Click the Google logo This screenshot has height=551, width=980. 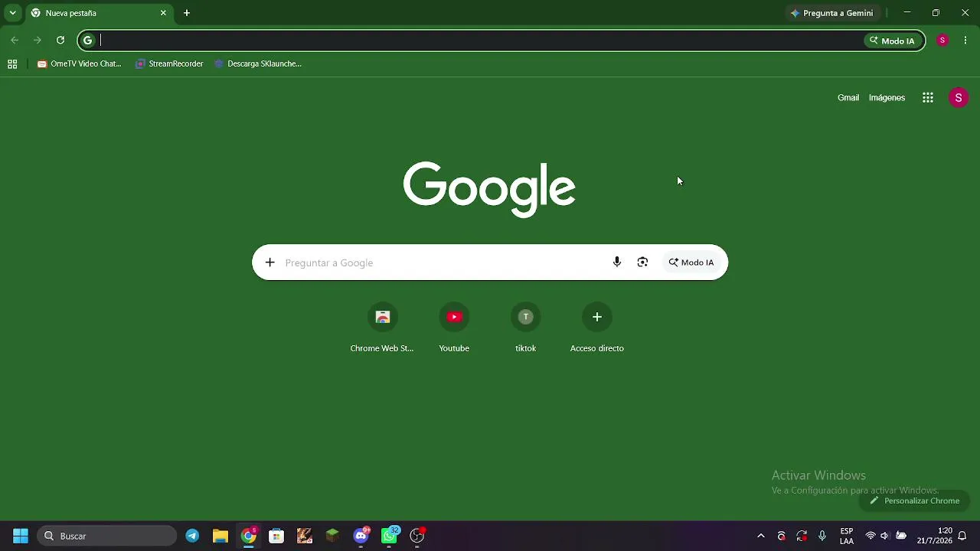[489, 189]
